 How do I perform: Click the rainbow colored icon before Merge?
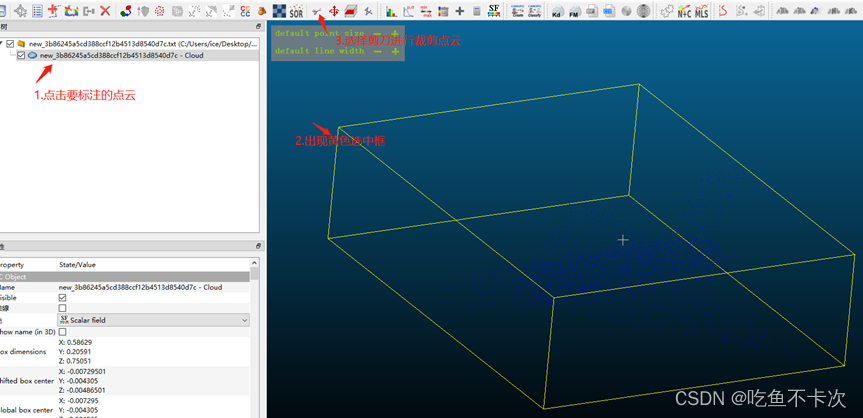pyautogui.click(x=72, y=10)
